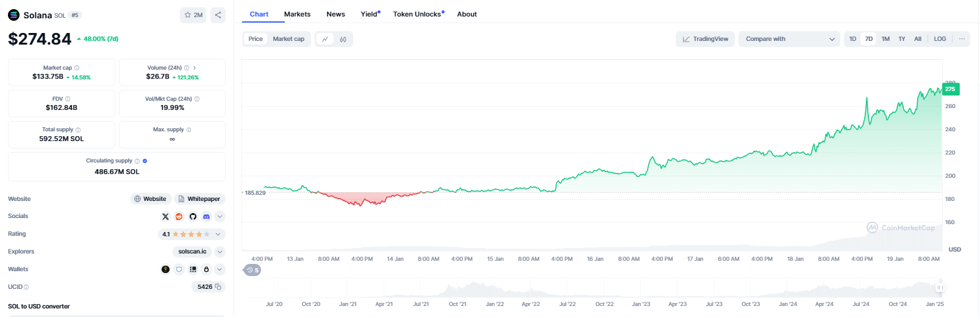The width and height of the screenshot is (980, 317).
Task: Click the info icon beside Market cap
Action: (x=77, y=68)
